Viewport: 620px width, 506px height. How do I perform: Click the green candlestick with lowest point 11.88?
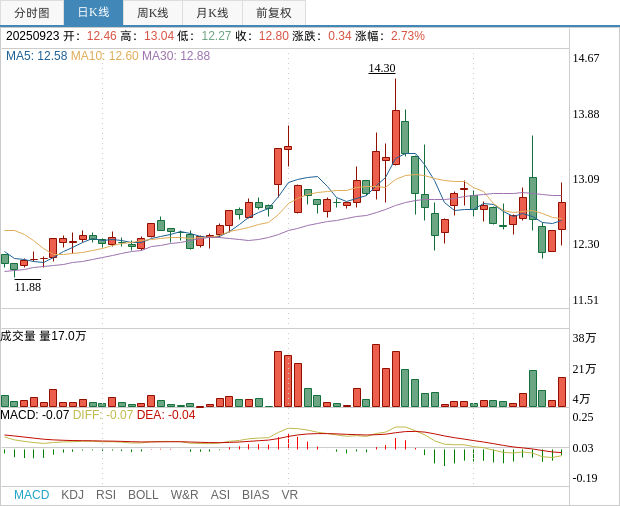pyautogui.click(x=14, y=267)
